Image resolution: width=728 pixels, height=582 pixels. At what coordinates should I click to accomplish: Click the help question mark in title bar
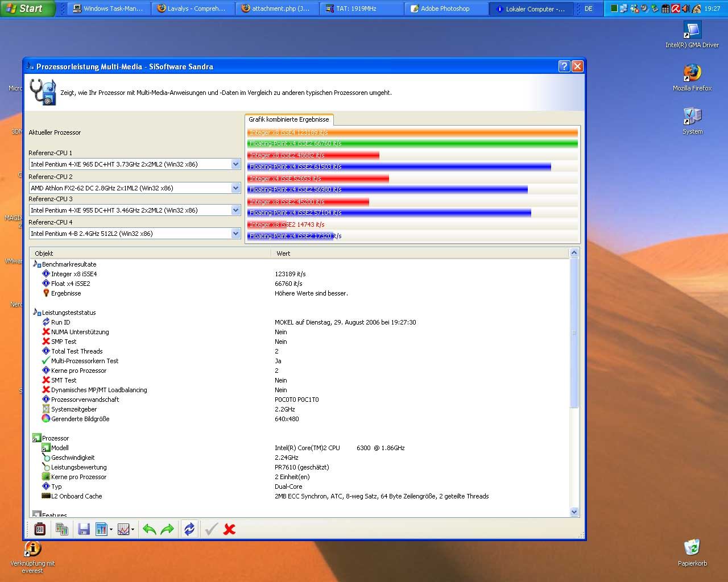point(564,66)
